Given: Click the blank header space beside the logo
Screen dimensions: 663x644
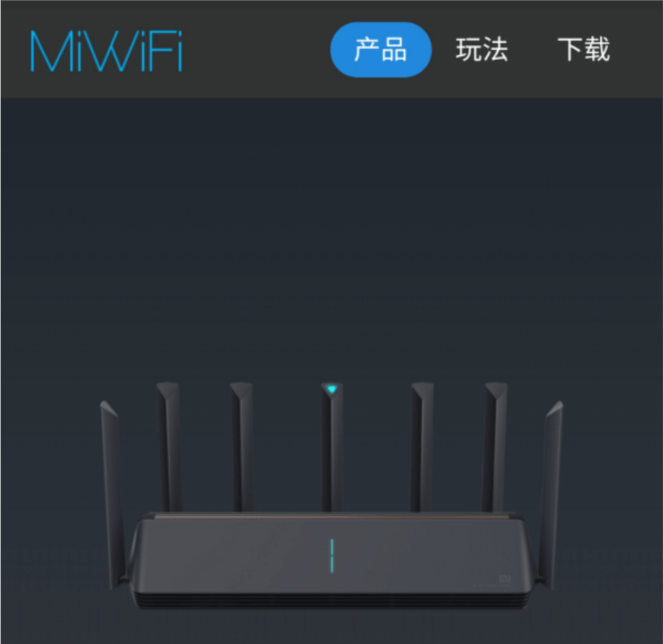Looking at the screenshot, I should [x=256, y=50].
